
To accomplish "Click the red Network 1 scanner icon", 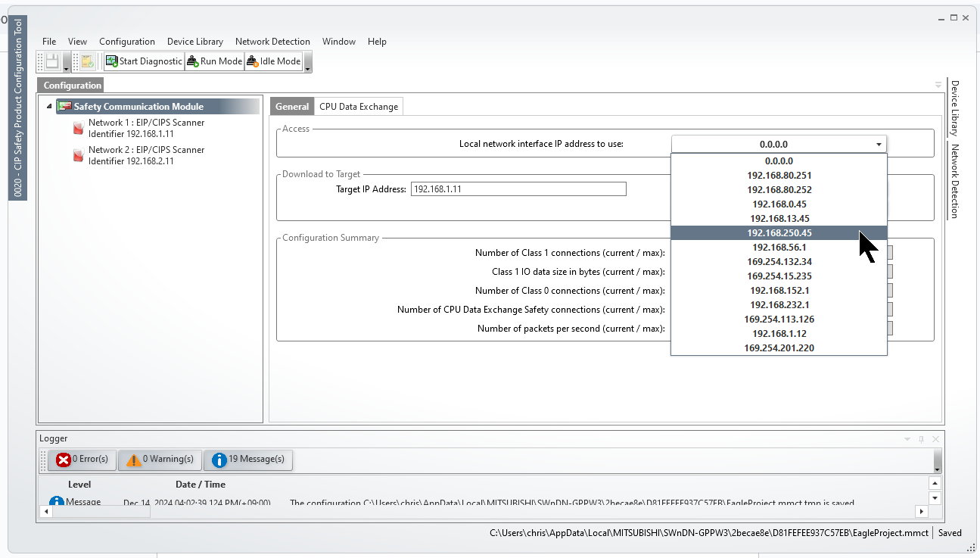I will tap(78, 128).
